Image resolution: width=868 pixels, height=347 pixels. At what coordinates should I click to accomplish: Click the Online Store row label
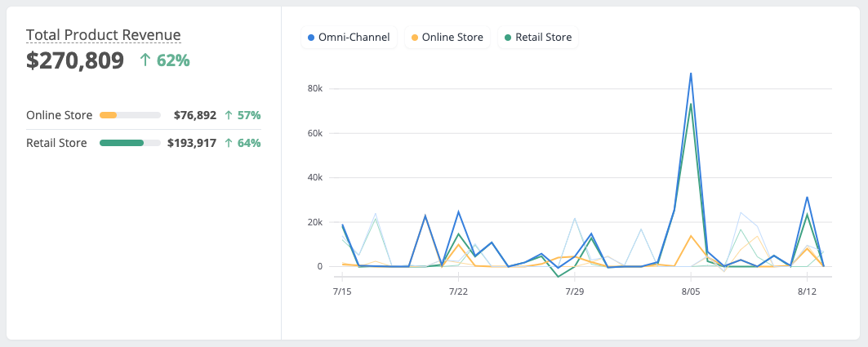coord(60,115)
